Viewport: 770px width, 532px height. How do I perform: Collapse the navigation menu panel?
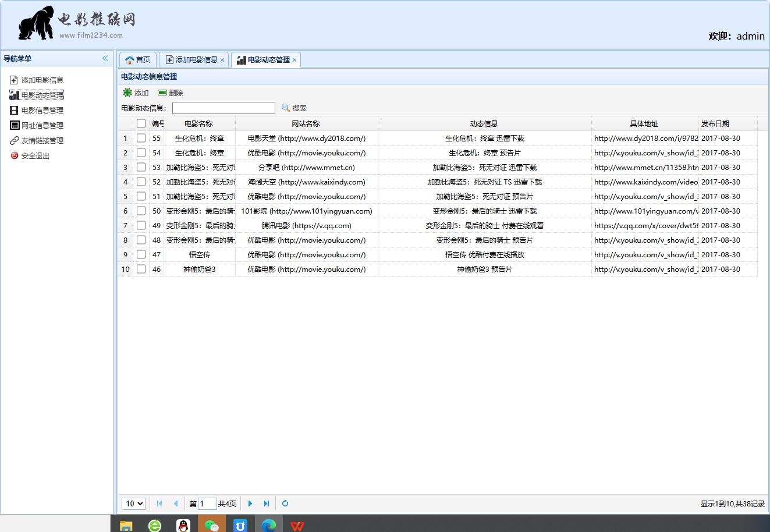tap(105, 58)
